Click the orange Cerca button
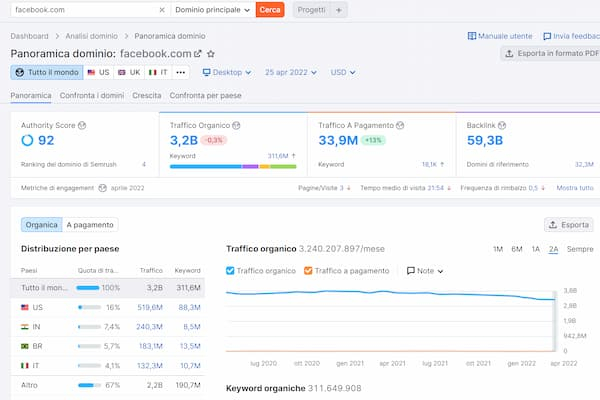Image resolution: width=600 pixels, height=400 pixels. coord(270,10)
